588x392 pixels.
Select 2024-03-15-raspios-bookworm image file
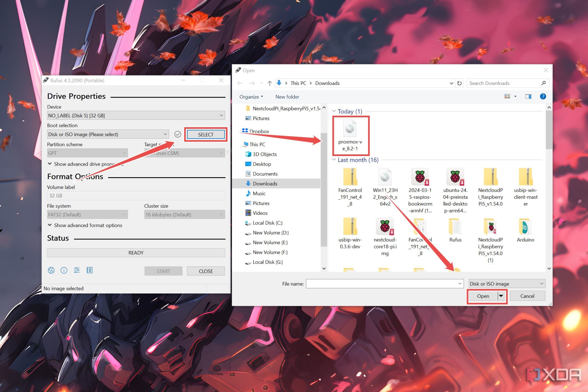420,190
